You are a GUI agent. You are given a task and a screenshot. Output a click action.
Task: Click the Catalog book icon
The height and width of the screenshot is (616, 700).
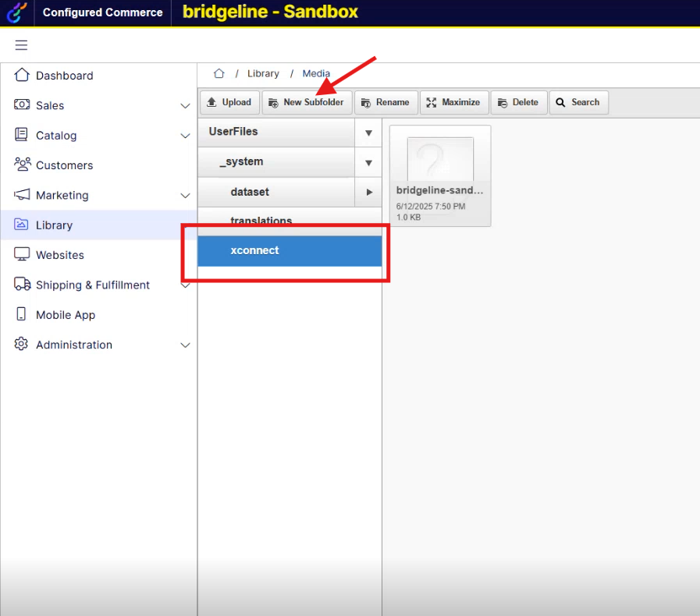(21, 135)
